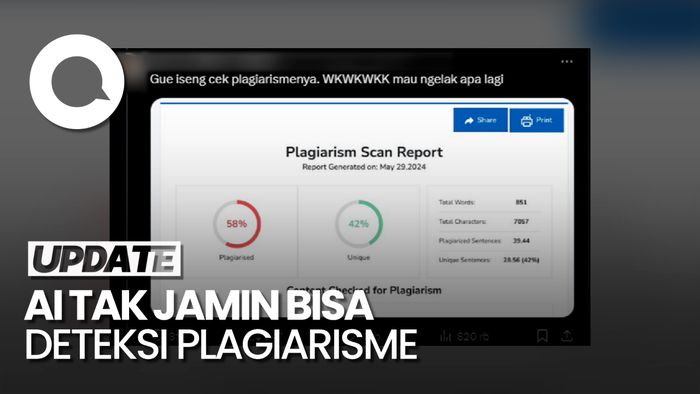
Task: Click the white speech-bubble logo
Action: [x=77, y=82]
